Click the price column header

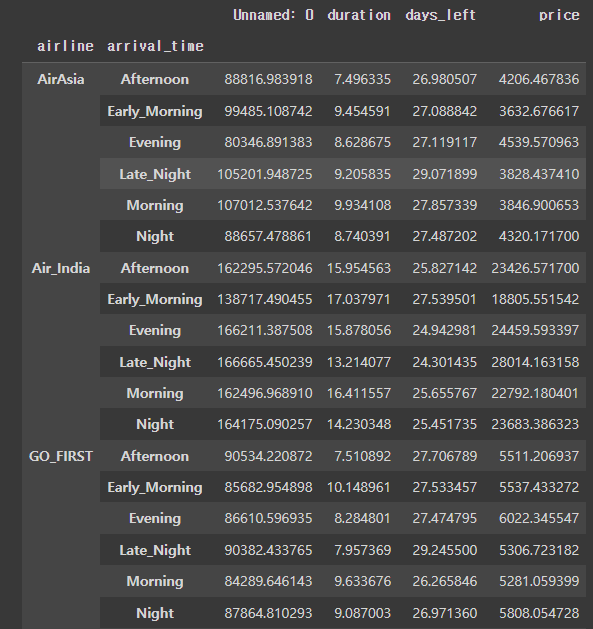[x=559, y=15]
